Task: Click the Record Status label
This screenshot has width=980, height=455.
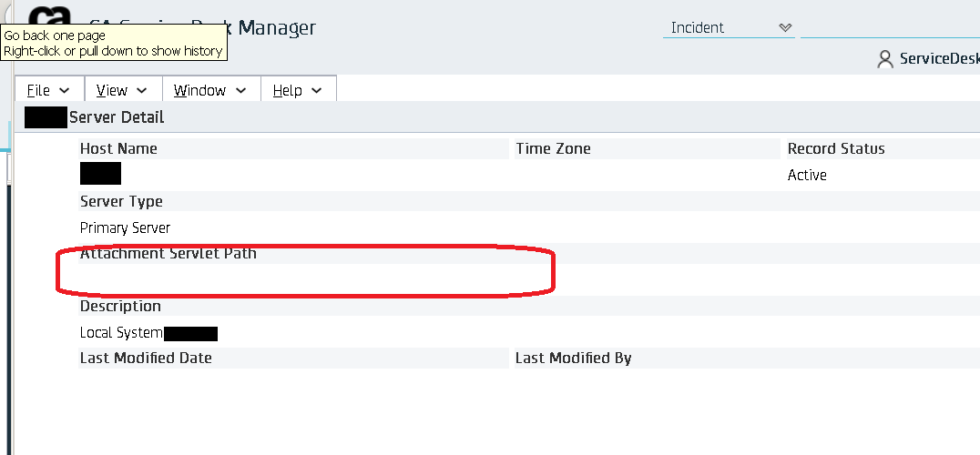Action: (x=836, y=148)
